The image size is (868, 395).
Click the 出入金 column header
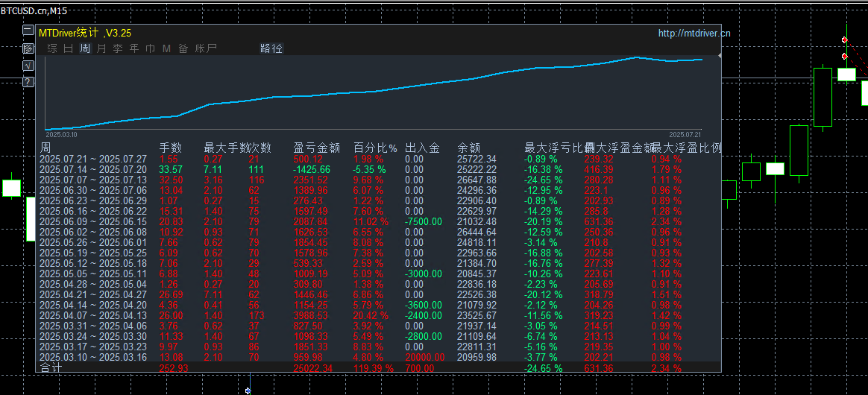click(422, 148)
